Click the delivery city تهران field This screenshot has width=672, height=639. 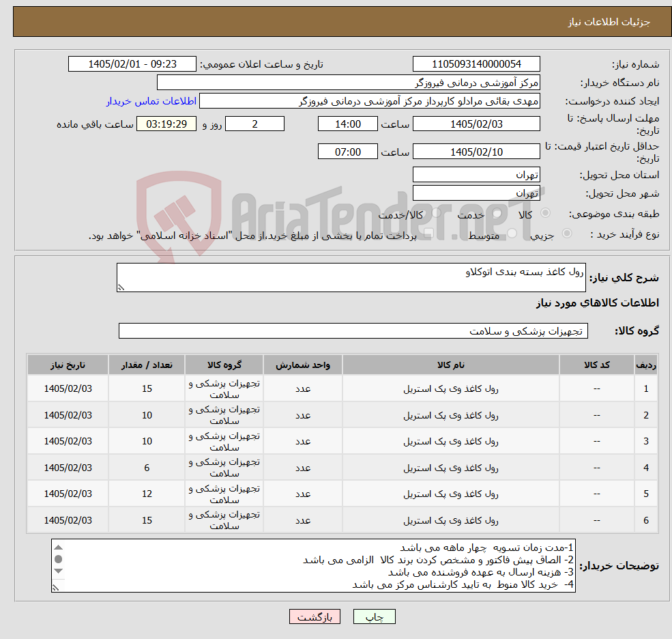[476, 193]
